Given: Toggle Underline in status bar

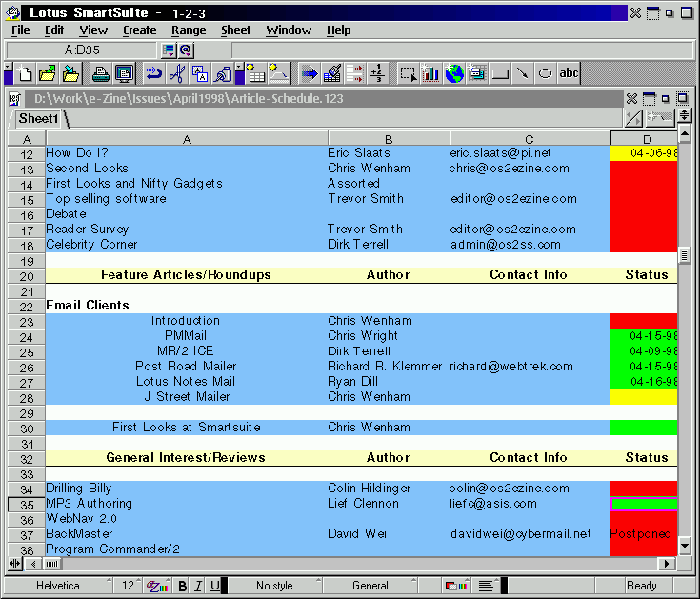Looking at the screenshot, I should point(214,586).
